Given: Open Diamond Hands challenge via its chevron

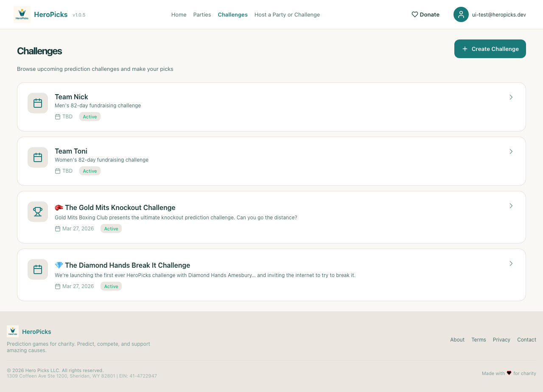Looking at the screenshot, I should [x=511, y=263].
